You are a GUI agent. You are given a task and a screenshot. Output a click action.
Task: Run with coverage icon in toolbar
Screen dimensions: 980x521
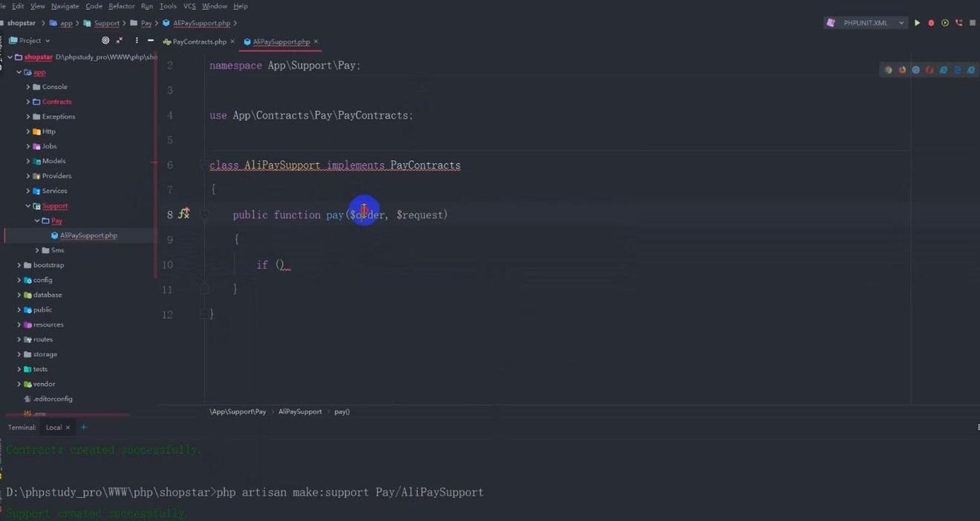[x=945, y=23]
